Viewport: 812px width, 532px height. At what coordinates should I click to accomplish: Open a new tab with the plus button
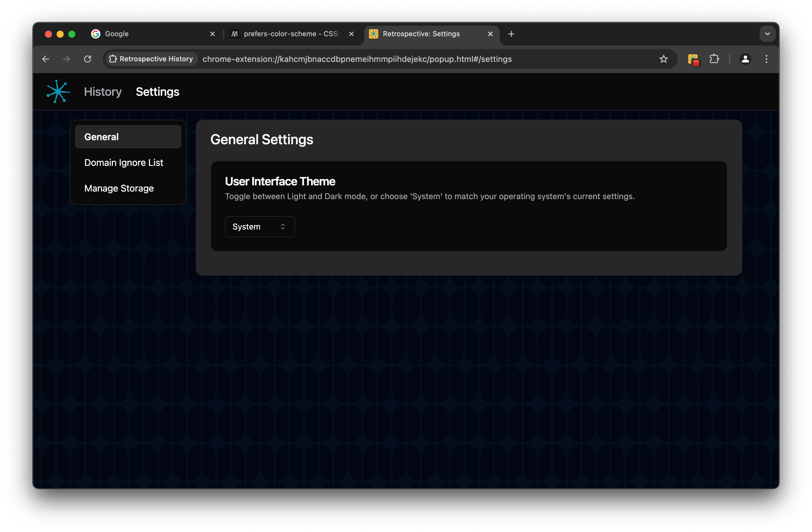click(x=511, y=34)
